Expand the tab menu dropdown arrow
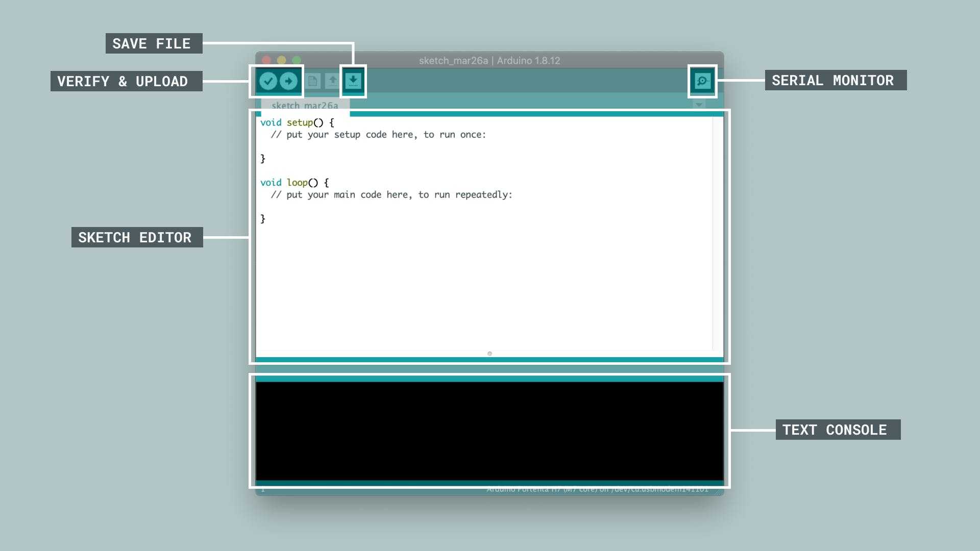This screenshot has height=551, width=980. pyautogui.click(x=699, y=105)
